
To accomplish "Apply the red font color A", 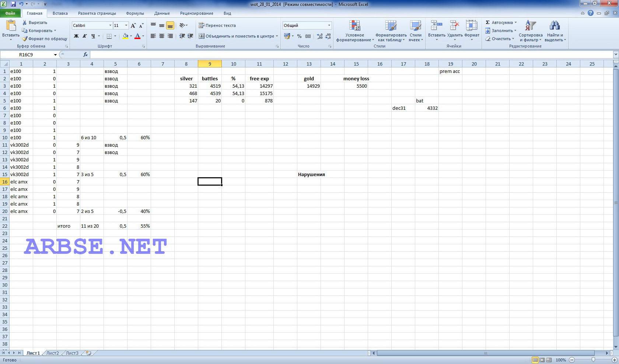I will click(x=137, y=36).
